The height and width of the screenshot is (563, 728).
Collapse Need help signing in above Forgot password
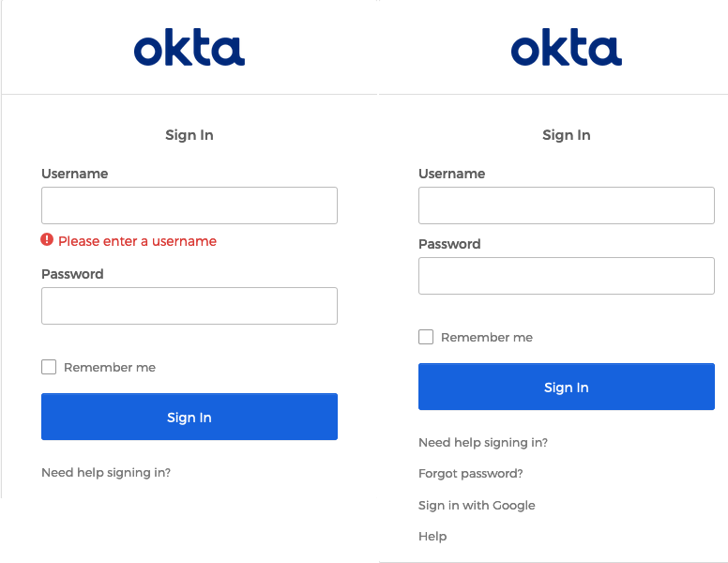tap(483, 443)
